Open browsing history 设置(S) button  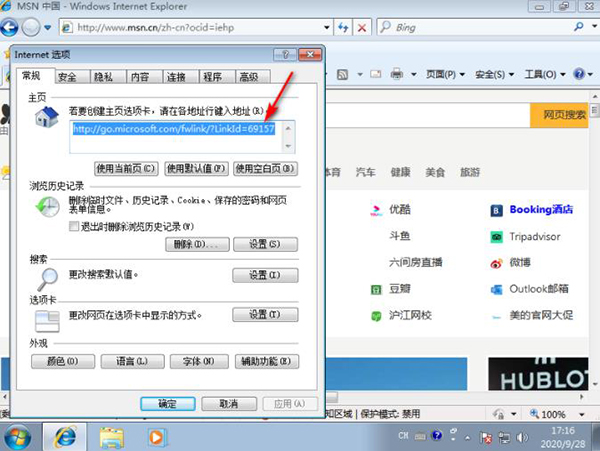click(x=265, y=244)
